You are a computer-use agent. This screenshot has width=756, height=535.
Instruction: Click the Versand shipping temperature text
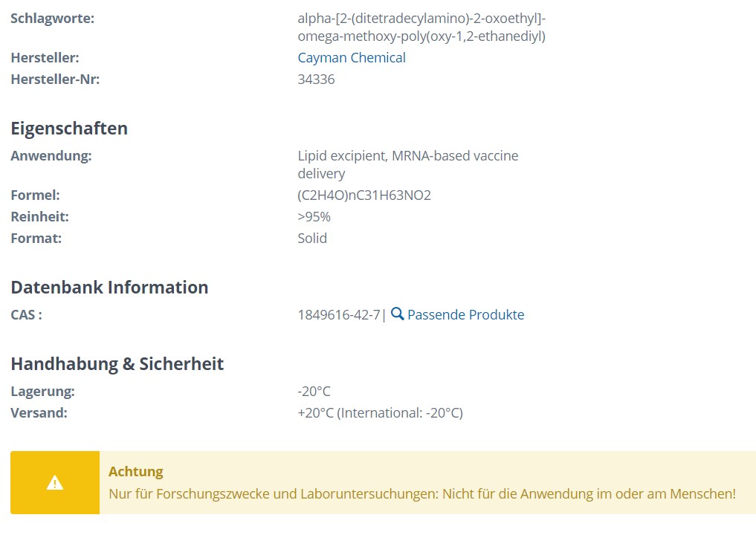click(380, 413)
